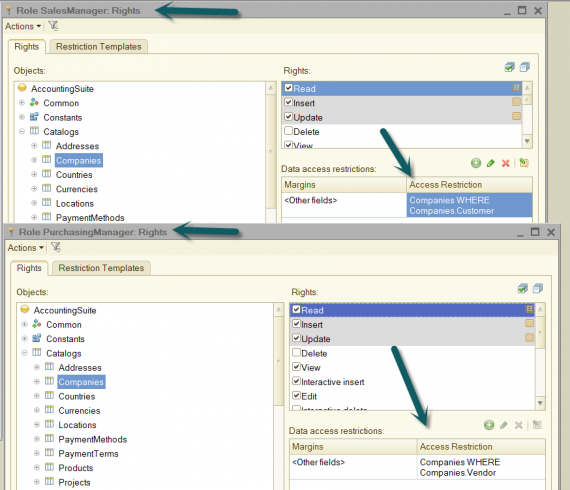Image resolution: width=570 pixels, height=490 pixels.
Task: Select Currencies in SalesManager catalog tree
Action: (77, 189)
